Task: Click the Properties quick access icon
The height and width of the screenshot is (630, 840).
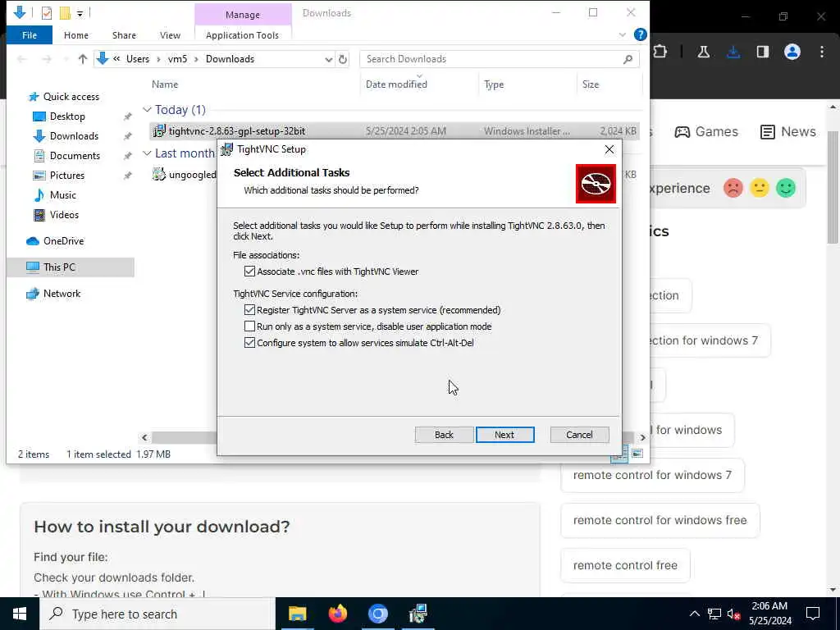Action: pos(47,13)
